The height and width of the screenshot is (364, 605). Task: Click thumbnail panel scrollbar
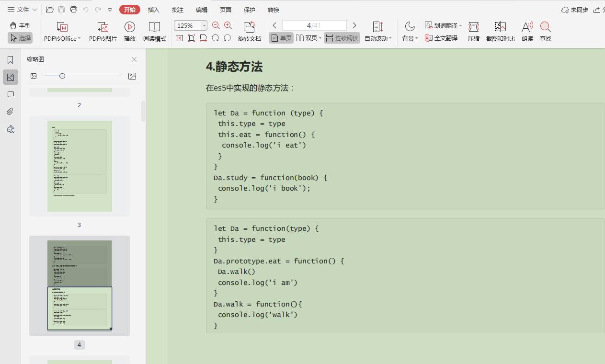click(x=143, y=111)
